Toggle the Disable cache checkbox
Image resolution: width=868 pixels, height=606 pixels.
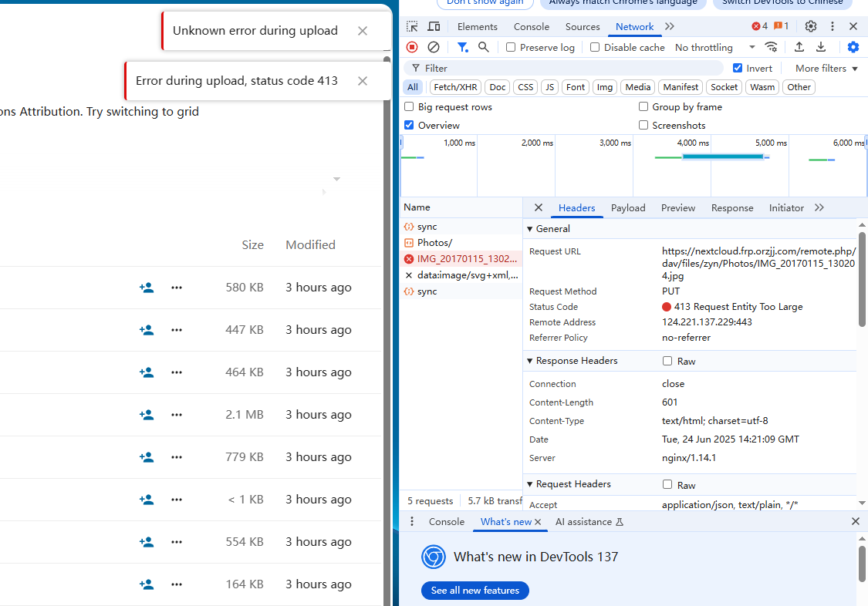595,47
